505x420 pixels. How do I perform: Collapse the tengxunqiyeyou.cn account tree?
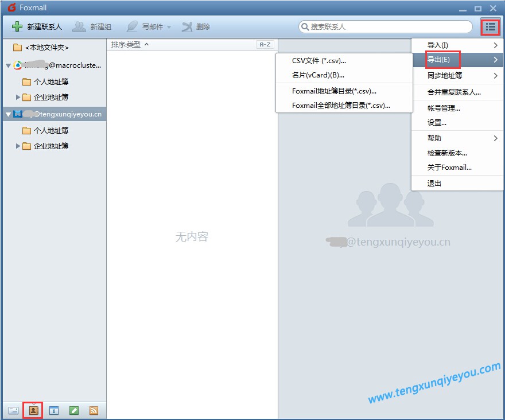pyautogui.click(x=9, y=114)
